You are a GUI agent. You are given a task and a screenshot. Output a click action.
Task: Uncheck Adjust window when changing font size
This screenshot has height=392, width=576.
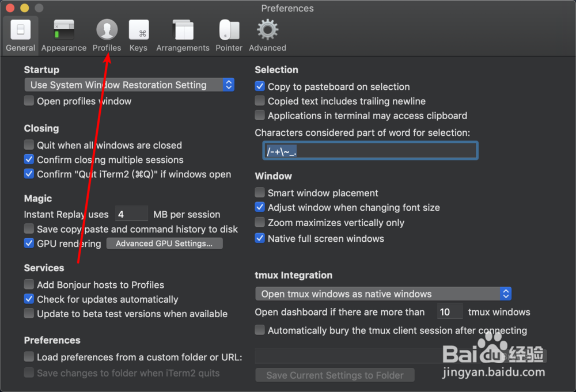pos(260,207)
